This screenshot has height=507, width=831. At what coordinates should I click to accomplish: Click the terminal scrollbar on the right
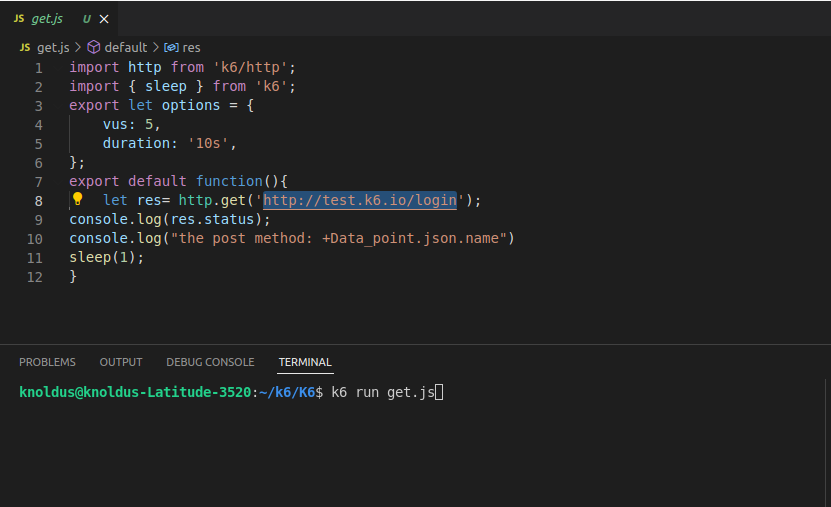(x=825, y=442)
